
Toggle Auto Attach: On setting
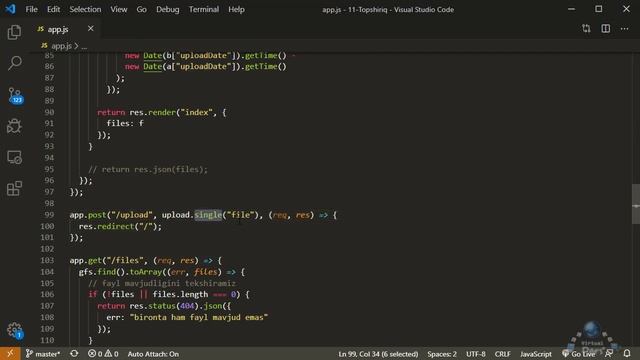pyautogui.click(x=153, y=354)
